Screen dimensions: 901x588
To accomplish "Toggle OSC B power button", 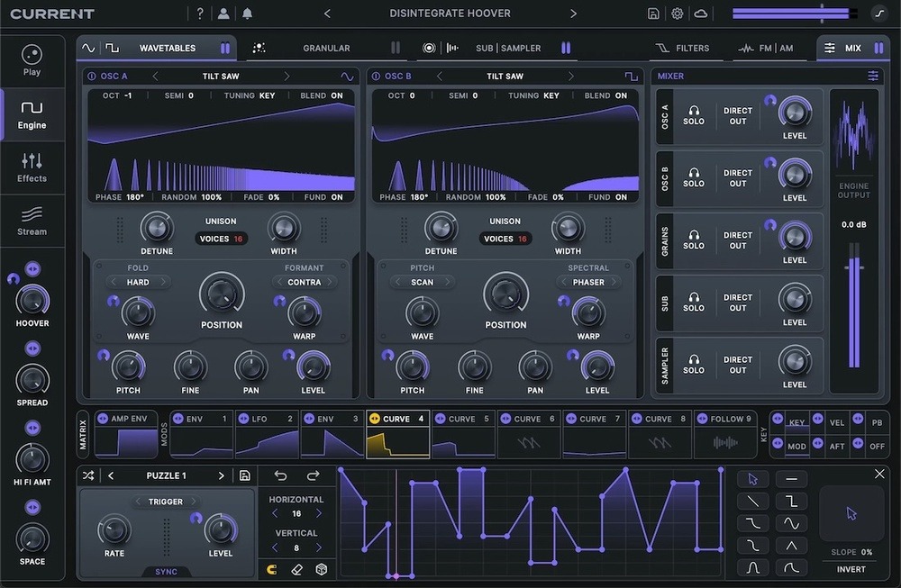I will [376, 76].
